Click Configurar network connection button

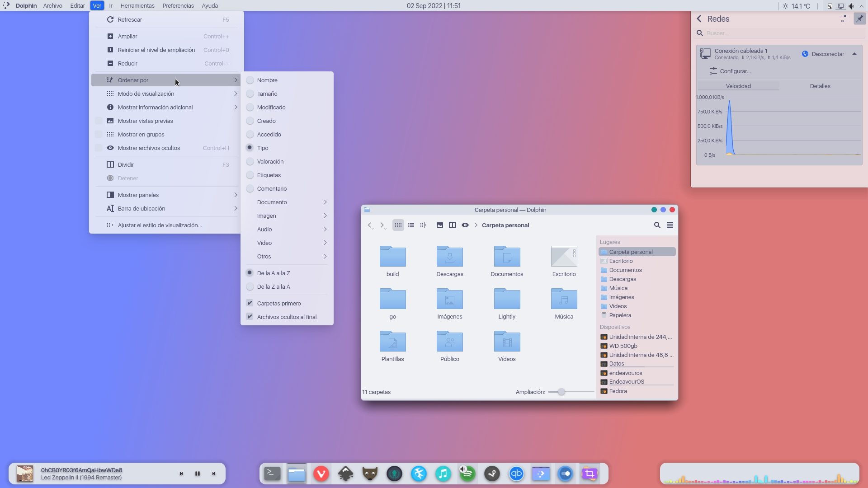[x=730, y=71]
